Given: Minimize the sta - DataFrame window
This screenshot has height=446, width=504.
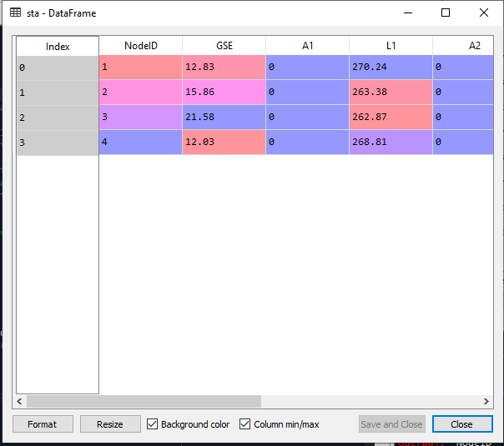Looking at the screenshot, I should click(408, 13).
